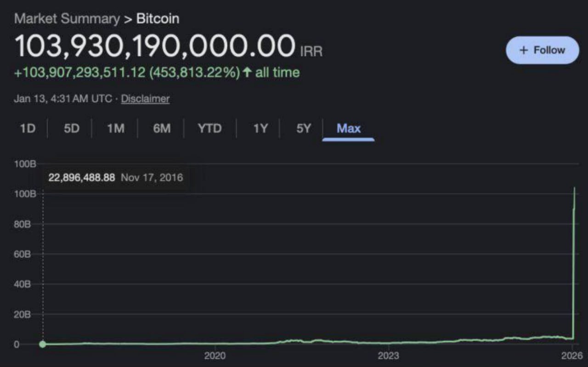This screenshot has width=588, height=367.
Task: Click the Follow button
Action: (542, 50)
